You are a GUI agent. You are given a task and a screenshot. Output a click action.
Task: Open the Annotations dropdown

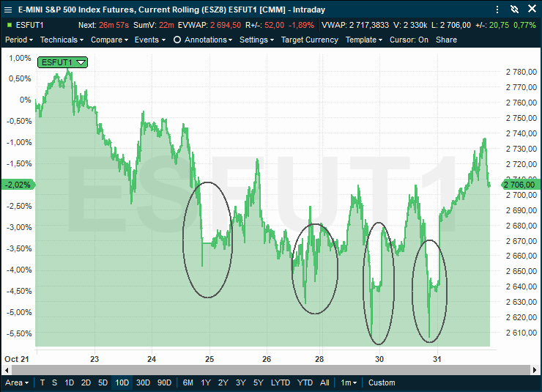tap(209, 40)
